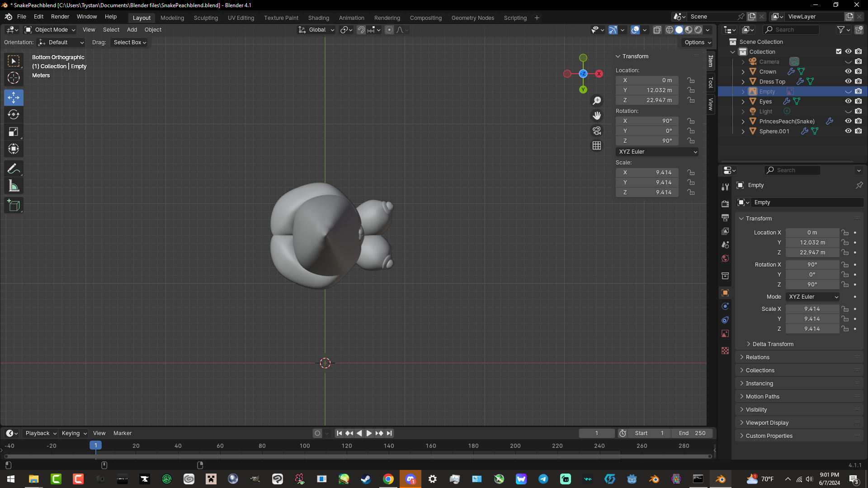The width and height of the screenshot is (868, 488).
Task: Click the 3D cursor tool
Action: 14,78
